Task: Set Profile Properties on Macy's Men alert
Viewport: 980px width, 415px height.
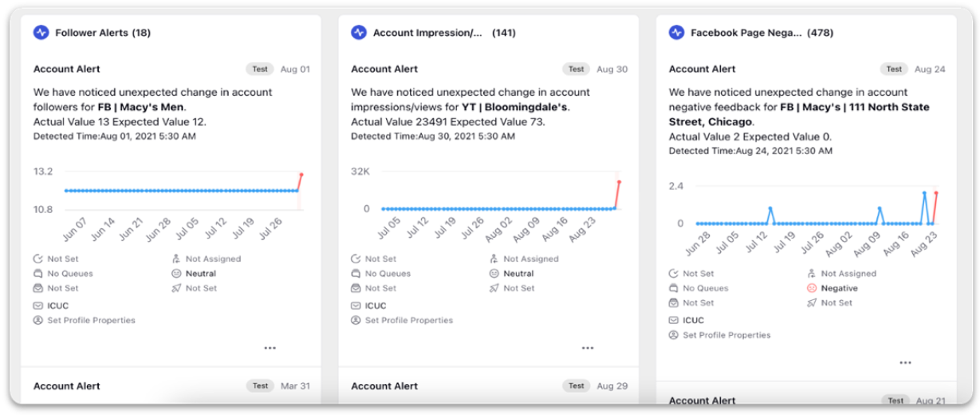Action: click(85, 320)
